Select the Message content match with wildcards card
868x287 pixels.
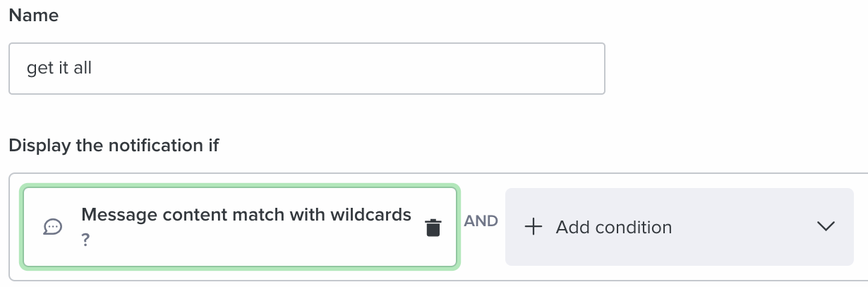coord(240,227)
